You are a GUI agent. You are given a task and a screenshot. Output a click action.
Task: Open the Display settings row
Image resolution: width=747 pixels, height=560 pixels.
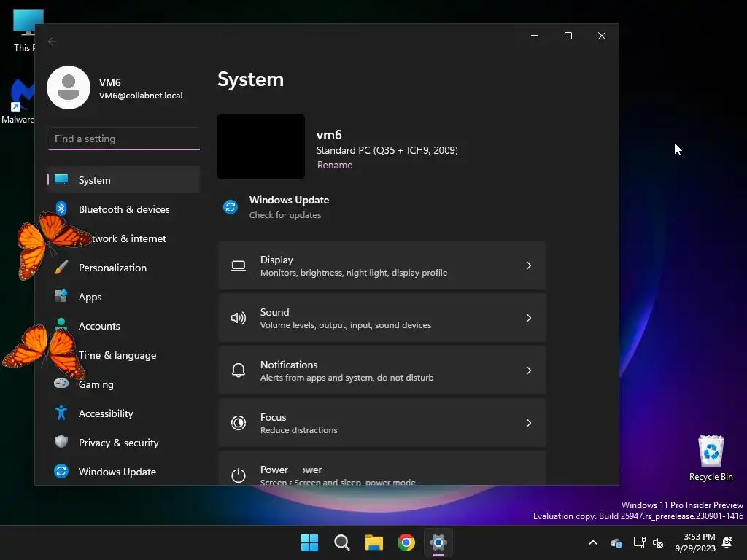tap(382, 265)
